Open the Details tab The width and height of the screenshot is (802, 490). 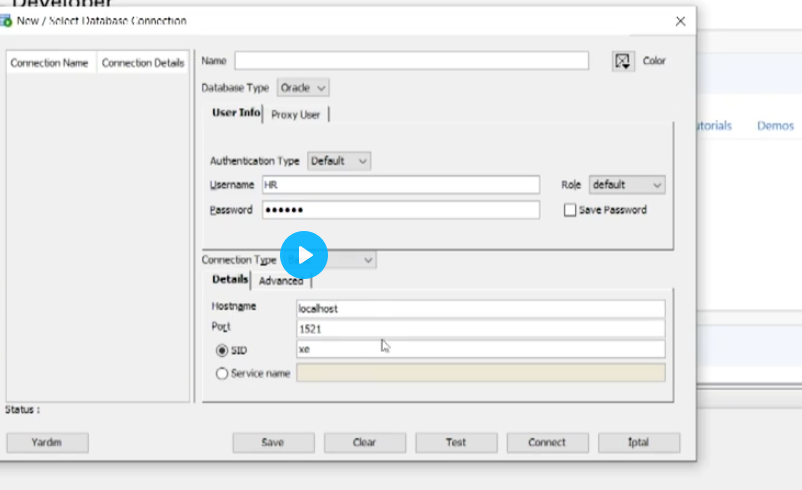[x=230, y=279]
